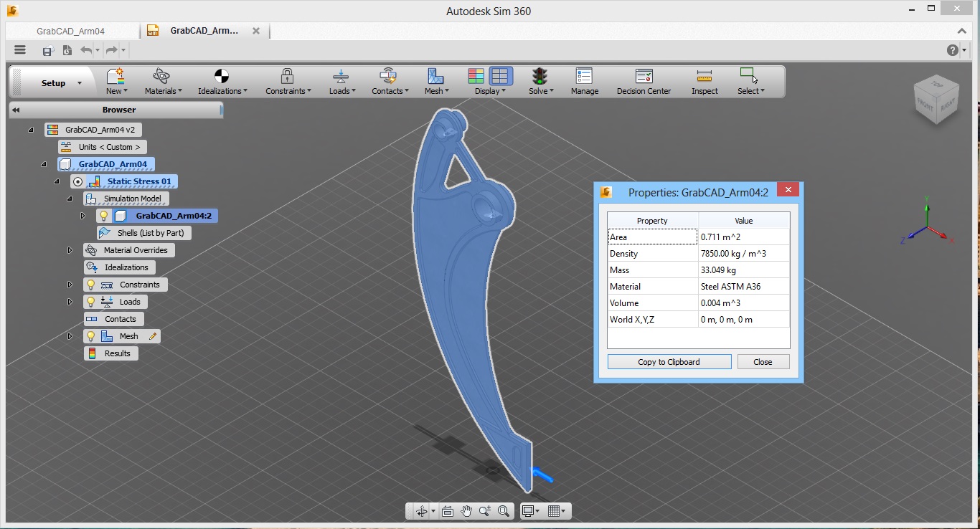Viewport: 980px width, 529px height.
Task: Select Units < Custom > in browser
Action: 103,147
